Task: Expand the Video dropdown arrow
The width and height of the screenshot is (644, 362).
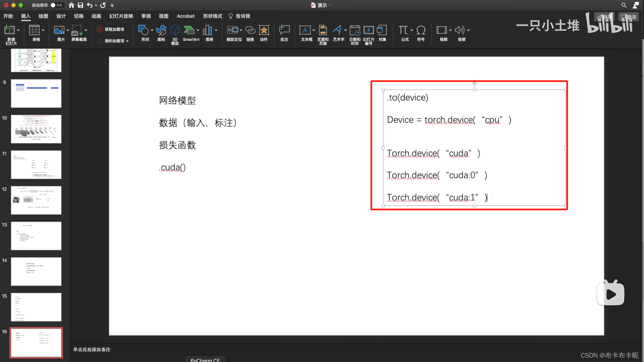Action: [450, 30]
